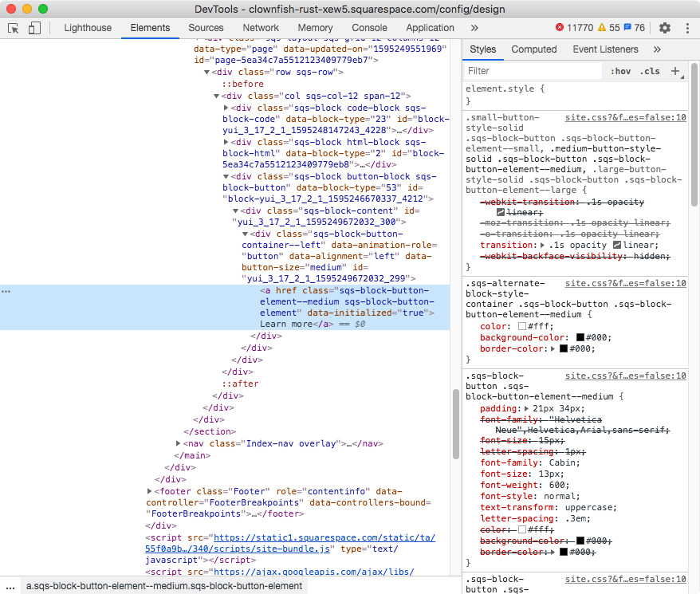Open easing editor icon for transition linear

pyautogui.click(x=617, y=245)
